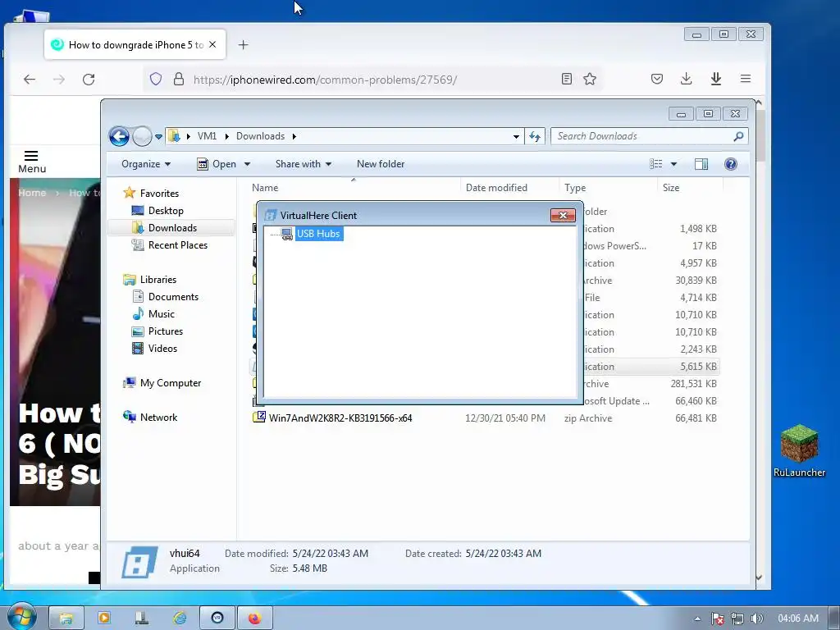Click Downloads in Explorer address path
Viewport: 840px width, 630px height.
260,136
